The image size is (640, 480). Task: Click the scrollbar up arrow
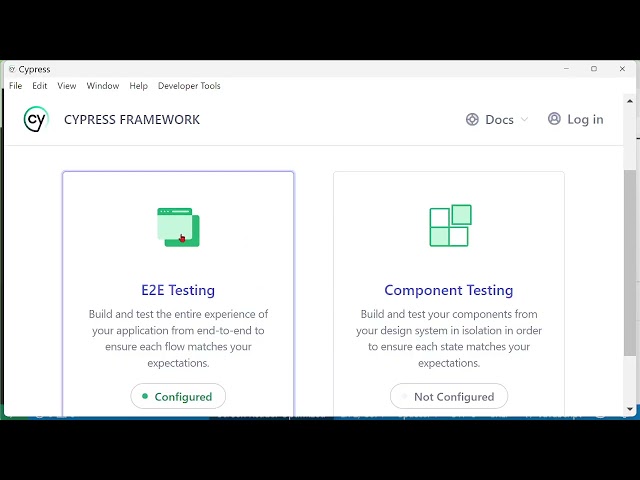point(630,101)
